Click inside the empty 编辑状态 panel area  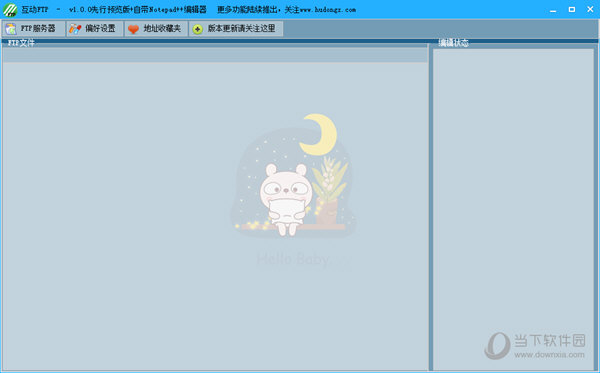513,209
